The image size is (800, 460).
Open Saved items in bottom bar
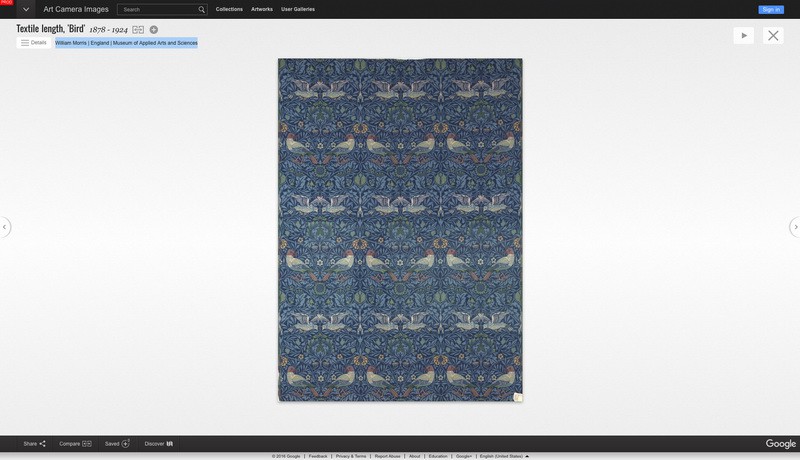(x=117, y=443)
